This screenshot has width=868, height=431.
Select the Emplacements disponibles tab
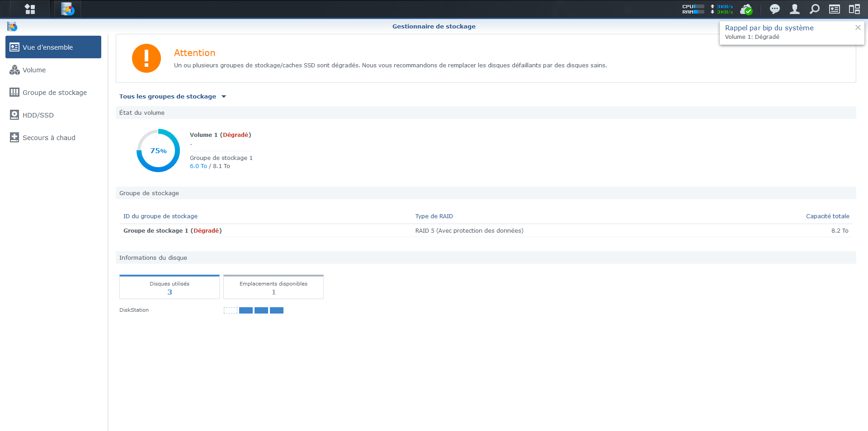tap(274, 287)
